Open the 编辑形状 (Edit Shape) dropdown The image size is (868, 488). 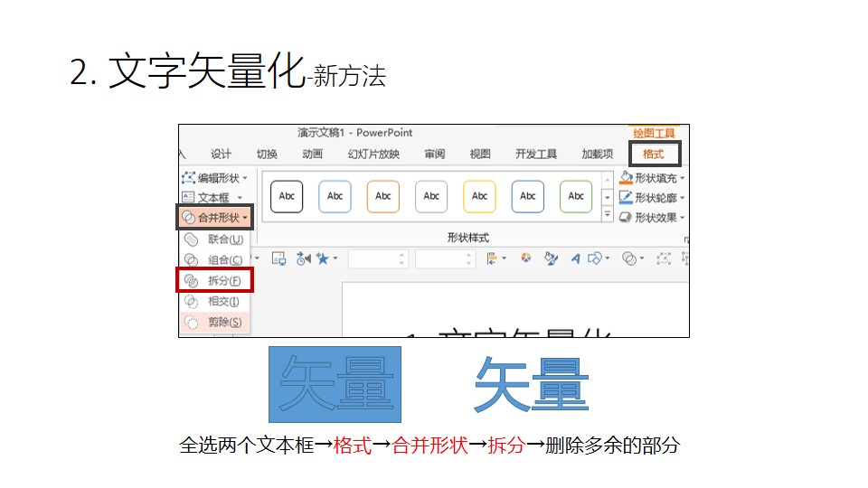point(215,178)
